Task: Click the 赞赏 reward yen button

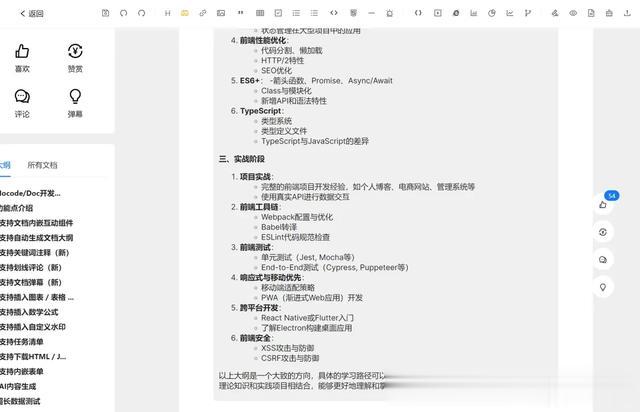Action: [x=75, y=58]
